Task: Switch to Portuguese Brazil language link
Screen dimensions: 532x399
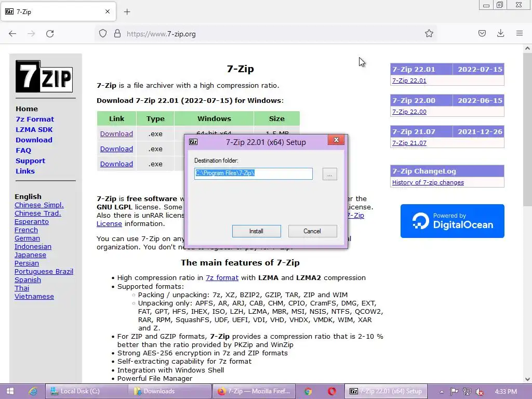Action: (x=44, y=271)
